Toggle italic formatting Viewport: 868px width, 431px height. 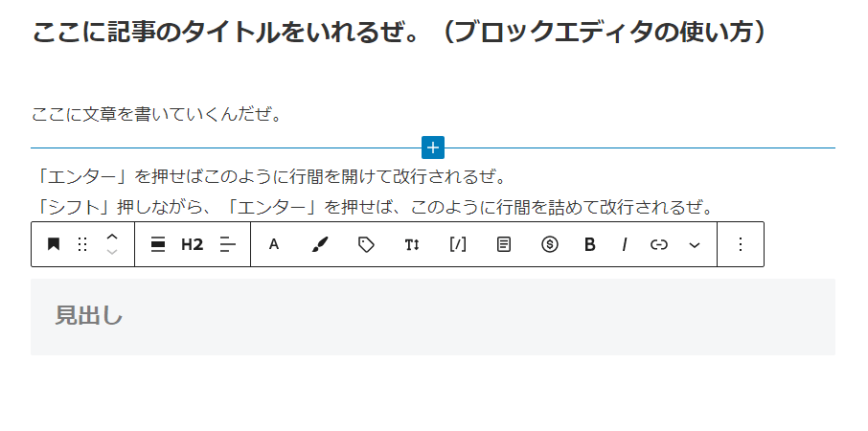[625, 244]
